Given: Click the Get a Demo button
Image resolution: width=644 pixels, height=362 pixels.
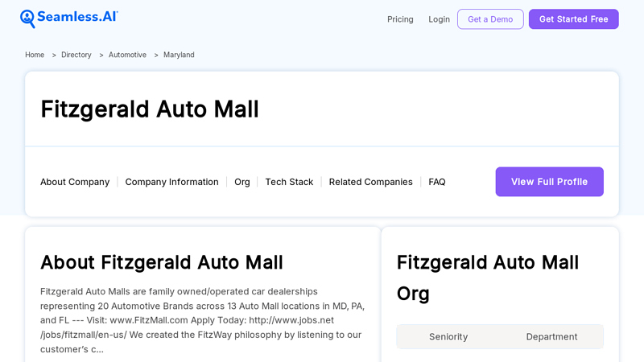Looking at the screenshot, I should tap(490, 19).
